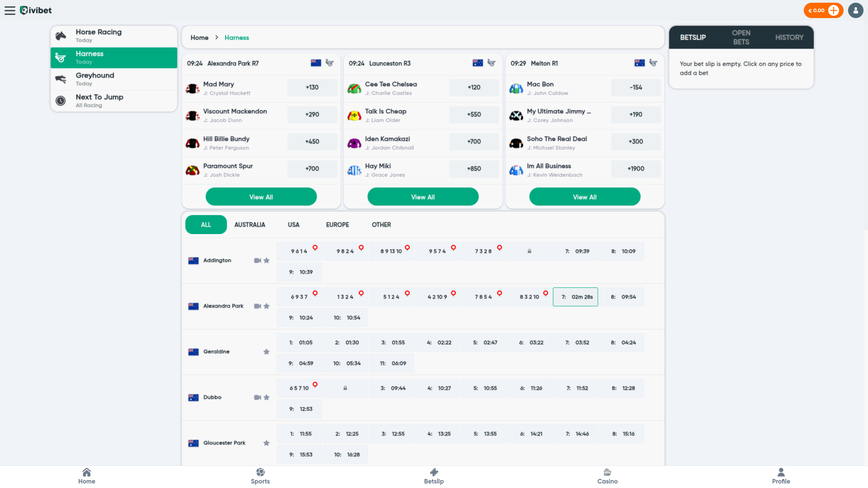Image resolution: width=868 pixels, height=488 pixels.
Task: Toggle favorite star for Geraldine
Action: pyautogui.click(x=267, y=352)
